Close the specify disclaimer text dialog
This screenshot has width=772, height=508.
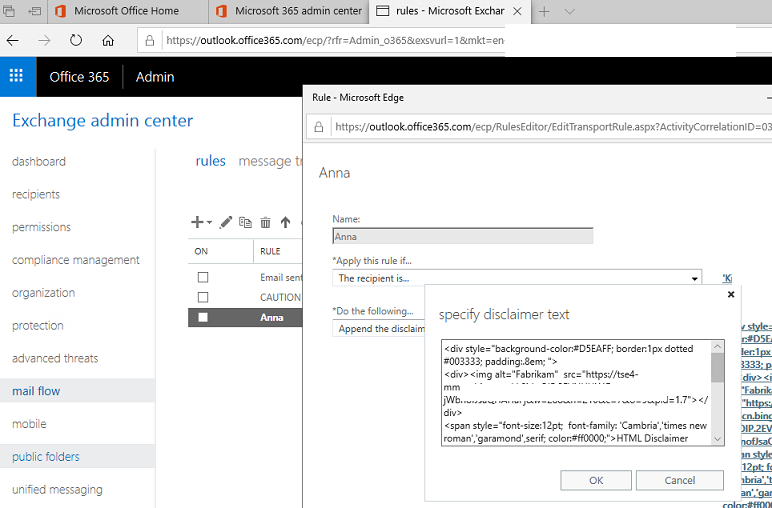(x=731, y=294)
